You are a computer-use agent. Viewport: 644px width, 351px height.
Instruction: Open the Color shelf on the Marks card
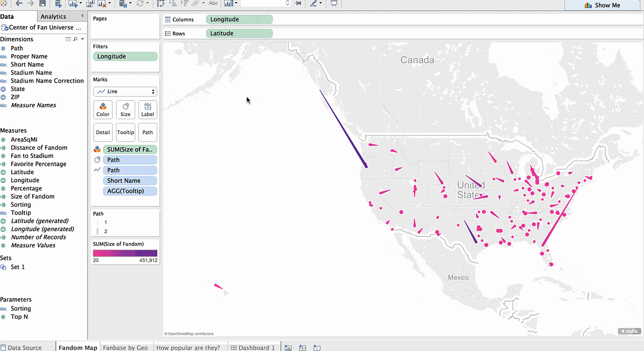103,109
